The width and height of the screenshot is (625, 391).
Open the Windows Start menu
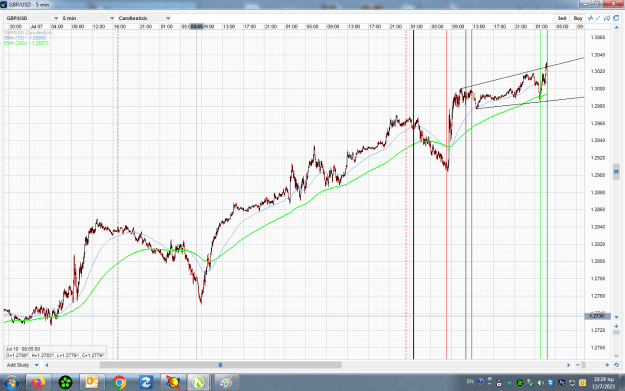[x=11, y=383]
